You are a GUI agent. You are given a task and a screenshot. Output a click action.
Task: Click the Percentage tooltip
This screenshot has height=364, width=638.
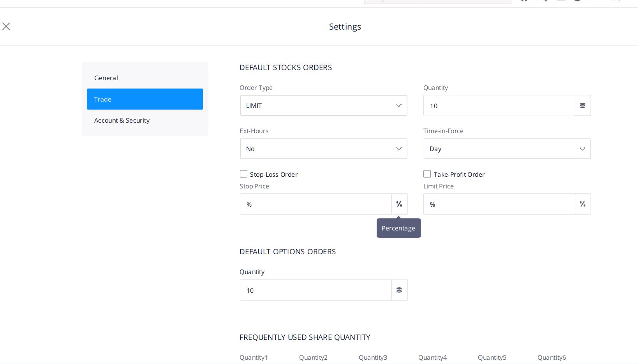point(398,228)
